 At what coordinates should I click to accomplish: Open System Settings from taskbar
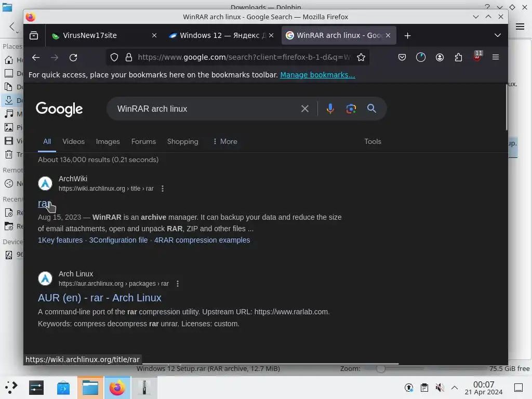coord(36,388)
